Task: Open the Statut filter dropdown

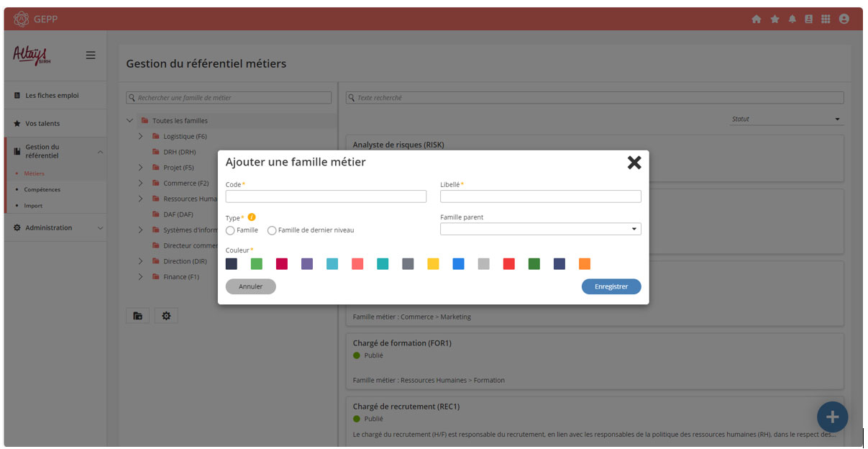Action: pyautogui.click(x=785, y=119)
